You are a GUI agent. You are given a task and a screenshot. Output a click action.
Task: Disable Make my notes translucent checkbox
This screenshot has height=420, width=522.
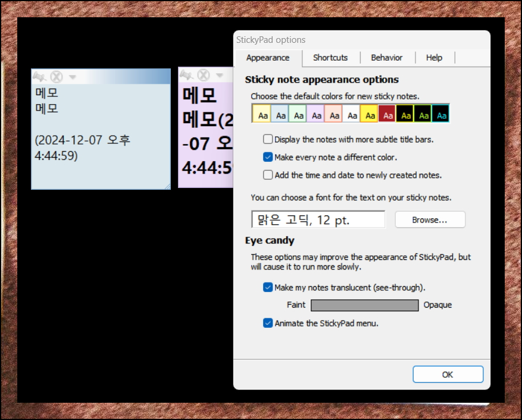268,287
